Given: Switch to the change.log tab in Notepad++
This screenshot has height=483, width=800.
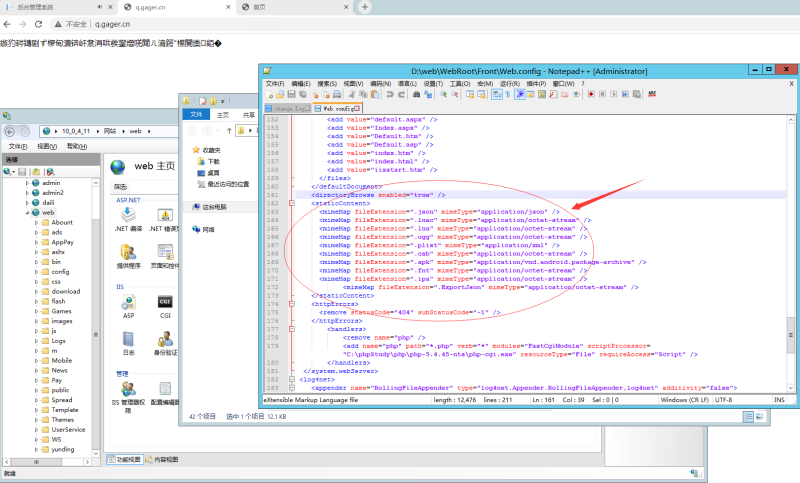Looking at the screenshot, I should pos(288,109).
